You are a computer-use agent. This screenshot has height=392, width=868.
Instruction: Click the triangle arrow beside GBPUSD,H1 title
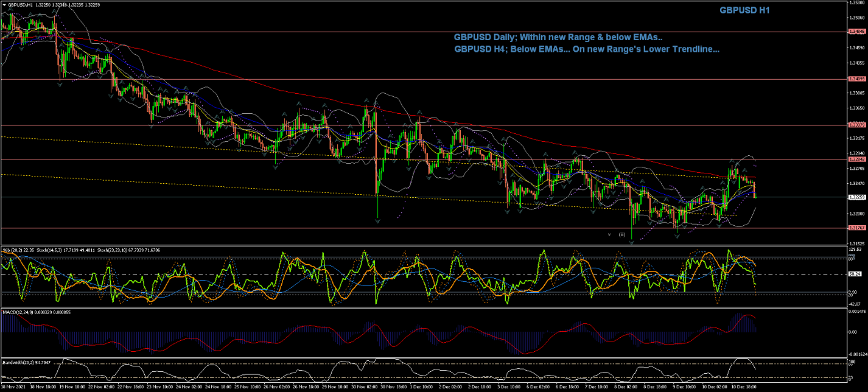pyautogui.click(x=4, y=4)
